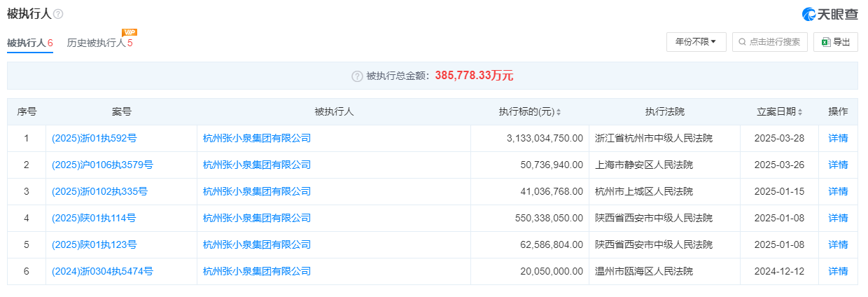Click the court 杭州市上城区人民法院
Image resolution: width=868 pixels, height=297 pixels.
(x=644, y=191)
